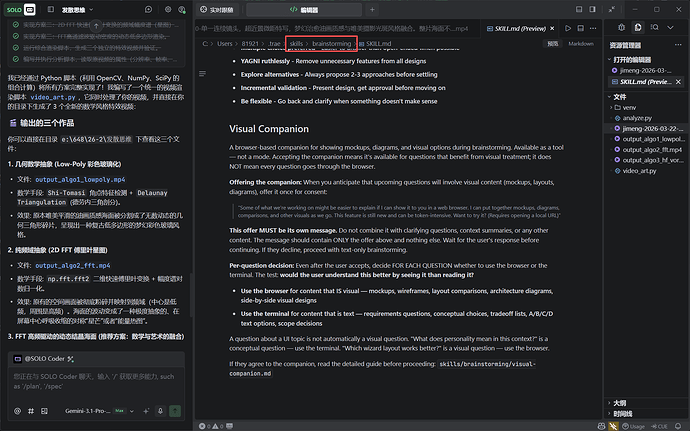
Task: Click errors and warnings count in status bar
Action: (x=212, y=426)
